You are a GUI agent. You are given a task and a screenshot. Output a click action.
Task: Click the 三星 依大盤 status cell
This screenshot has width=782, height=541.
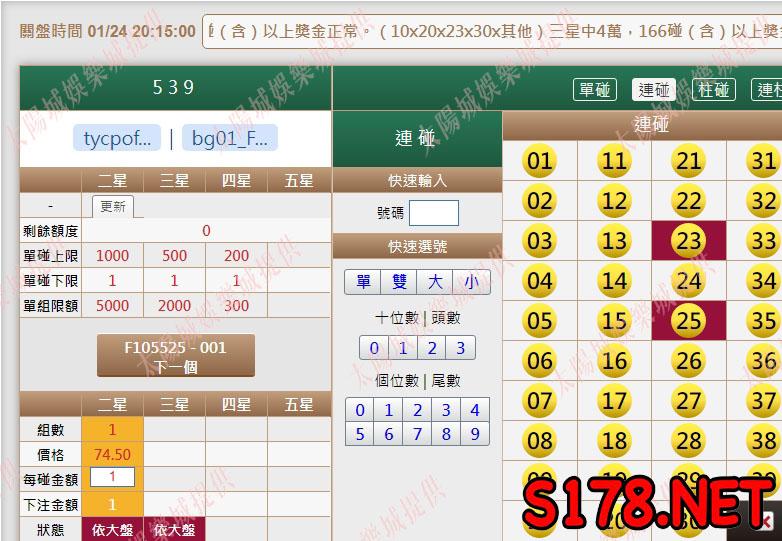[174, 529]
